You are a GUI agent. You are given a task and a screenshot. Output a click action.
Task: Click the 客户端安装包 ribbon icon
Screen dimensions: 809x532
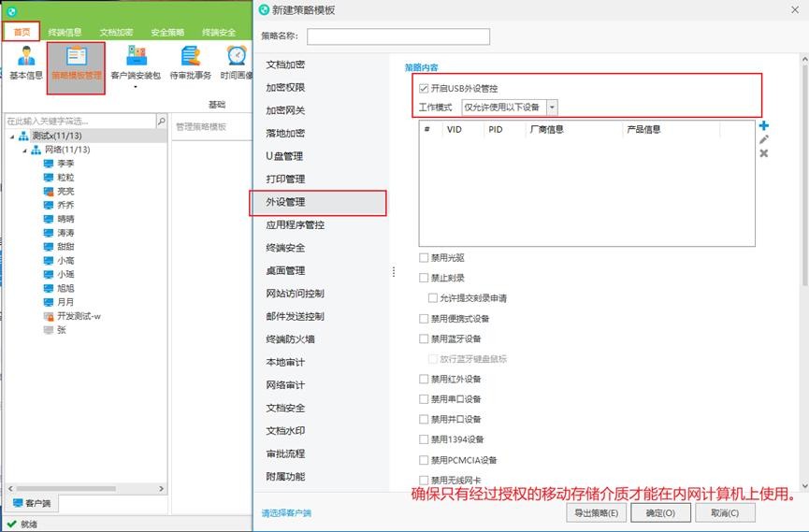(136, 64)
